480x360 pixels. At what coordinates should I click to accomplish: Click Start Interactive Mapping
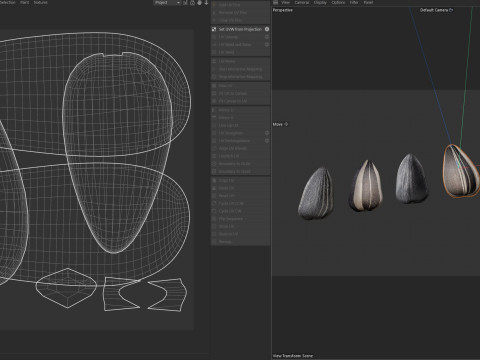click(240, 69)
